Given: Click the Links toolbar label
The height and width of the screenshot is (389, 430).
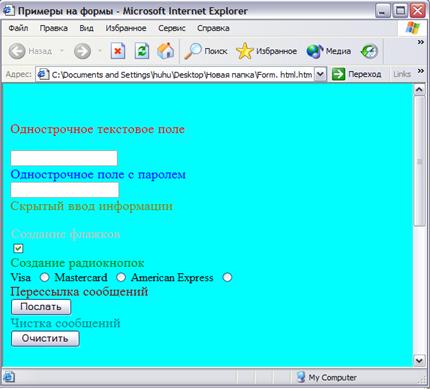Looking at the screenshot, I should (402, 74).
